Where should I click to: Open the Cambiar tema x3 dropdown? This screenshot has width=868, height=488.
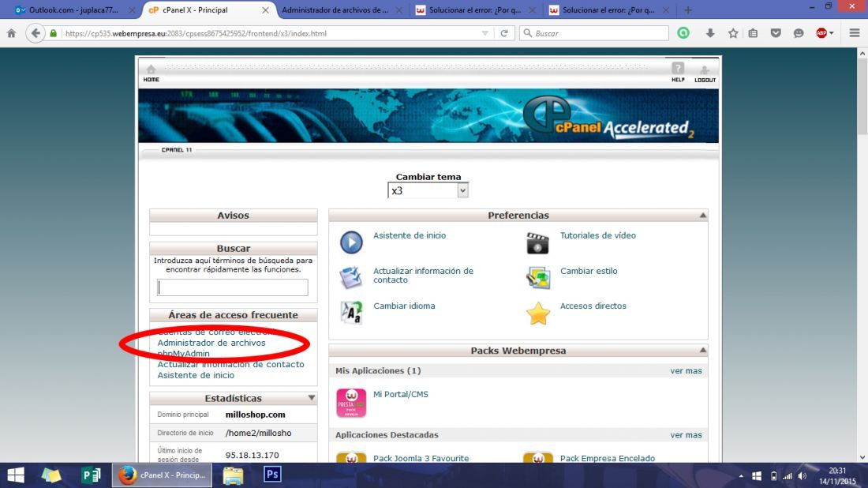pos(428,190)
